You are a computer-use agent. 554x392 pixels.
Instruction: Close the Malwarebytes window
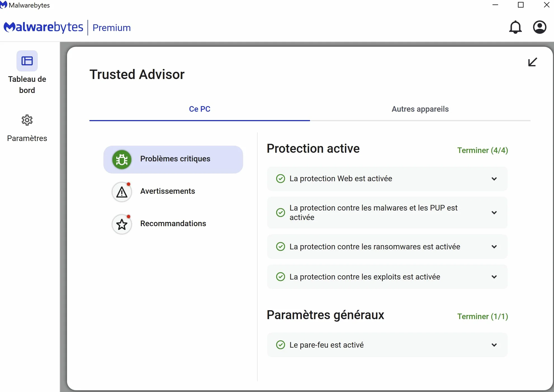pyautogui.click(x=546, y=5)
